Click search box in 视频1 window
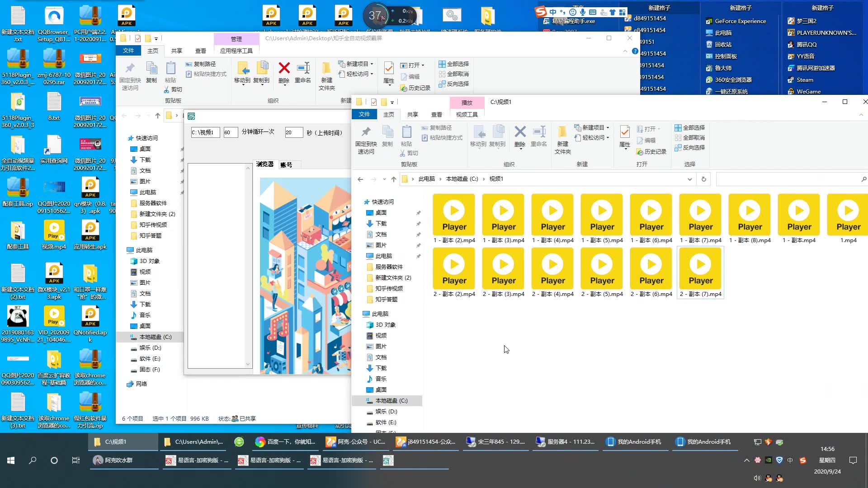Viewport: 868px width, 488px height. click(791, 179)
